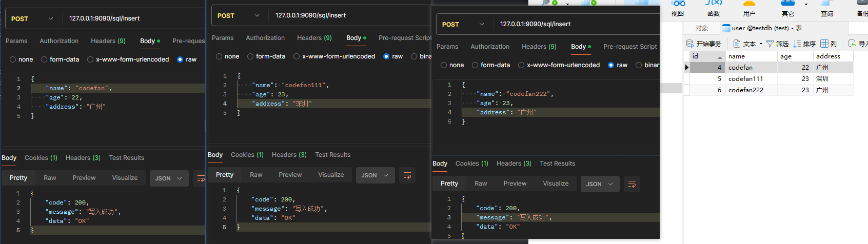This screenshot has height=244, width=868.
Task: Click the 排序 sort icon
Action: tap(797, 44)
